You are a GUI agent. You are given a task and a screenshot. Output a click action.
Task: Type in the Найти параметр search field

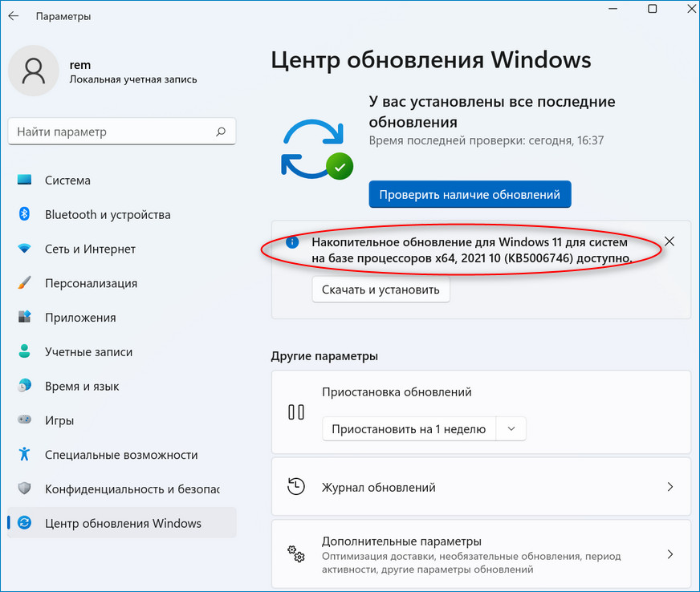[x=112, y=132]
